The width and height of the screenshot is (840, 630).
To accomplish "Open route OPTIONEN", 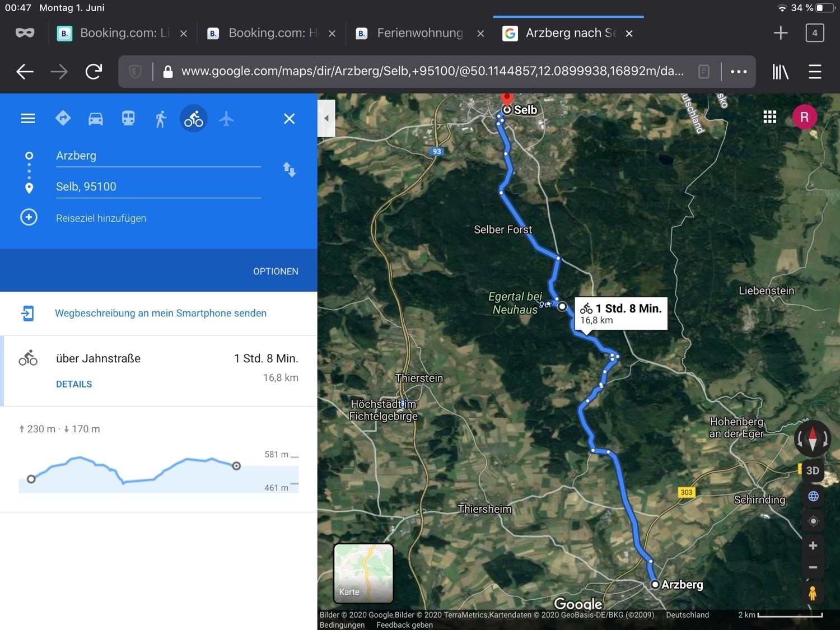I will (276, 271).
